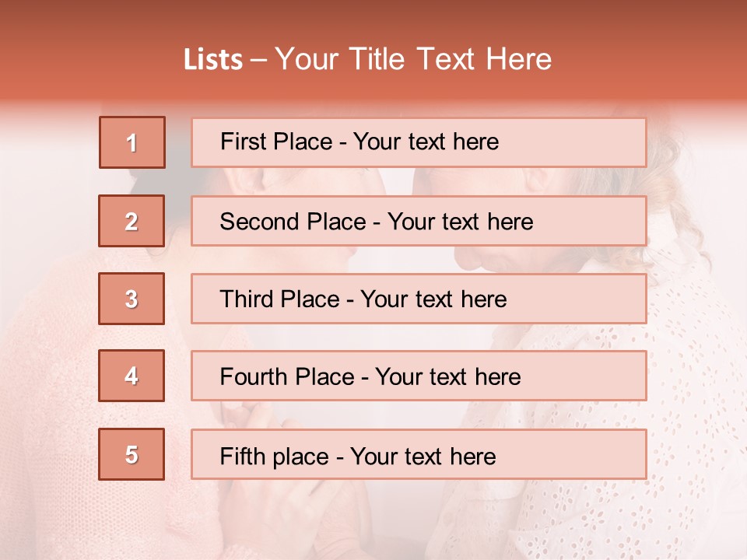Click the word "Third" in item three
747x560 pixels.
(247, 299)
